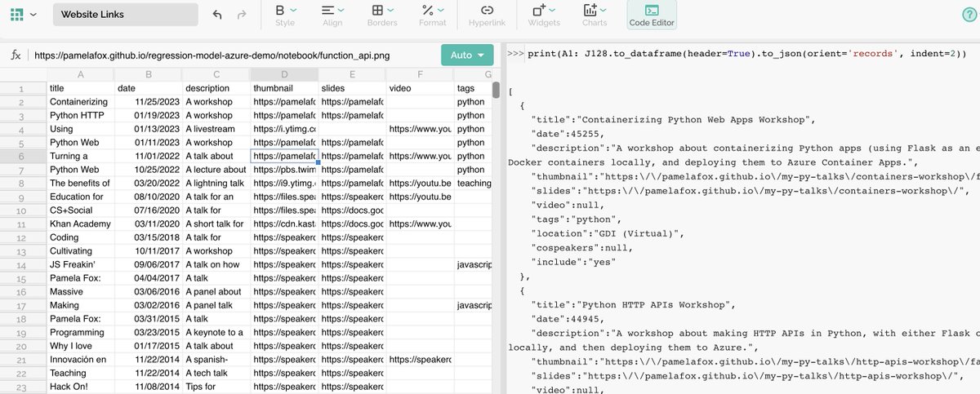Open the Style formatting menu
Screen dimensions: 980x394
click(285, 15)
